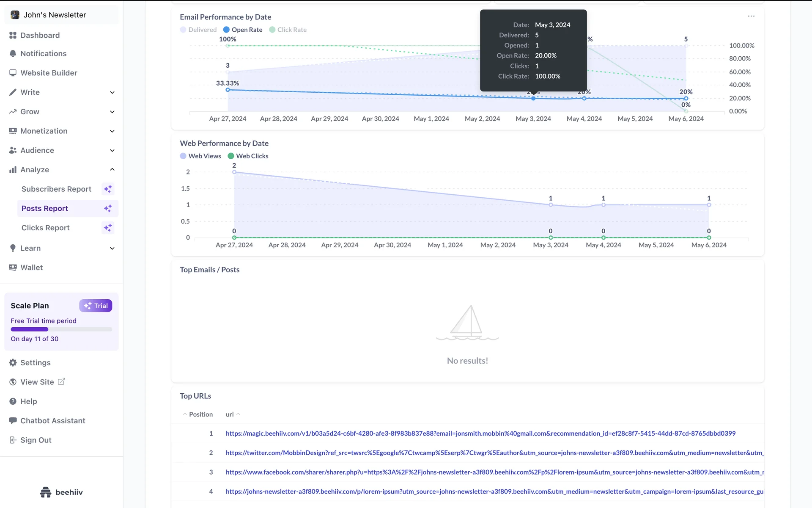Toggle Click Rate series in legend
The width and height of the screenshot is (812, 508).
pos(288,30)
